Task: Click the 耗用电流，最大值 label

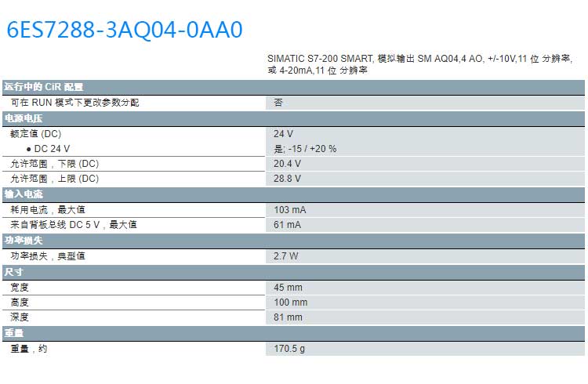Action: click(48, 209)
